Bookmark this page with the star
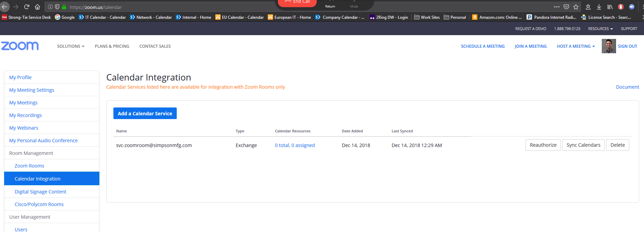Image resolution: width=644 pixels, height=232 pixels. click(576, 7)
